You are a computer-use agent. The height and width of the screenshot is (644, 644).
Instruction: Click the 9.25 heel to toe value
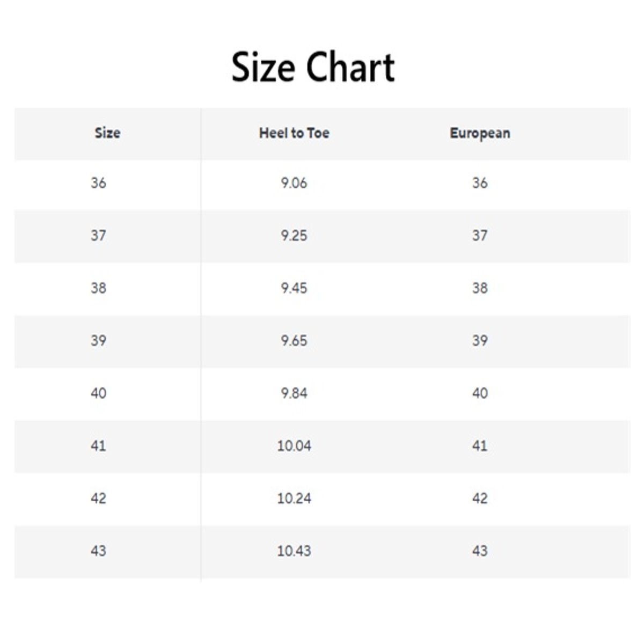pos(294,236)
